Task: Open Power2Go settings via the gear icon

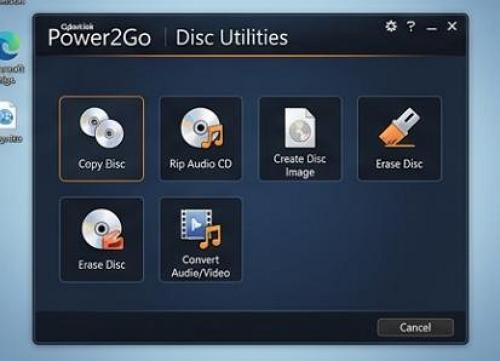Action: pyautogui.click(x=391, y=26)
